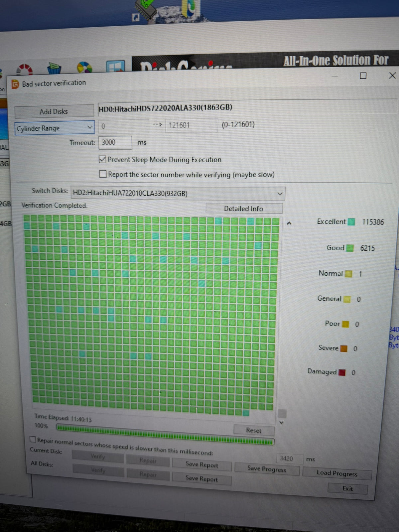This screenshot has height=532, width=399.
Task: Click the Add Disks button
Action: pyautogui.click(x=54, y=111)
